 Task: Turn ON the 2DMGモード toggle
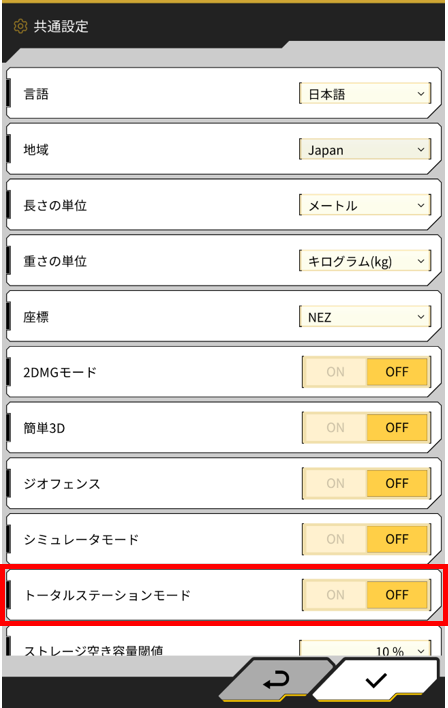click(x=336, y=372)
